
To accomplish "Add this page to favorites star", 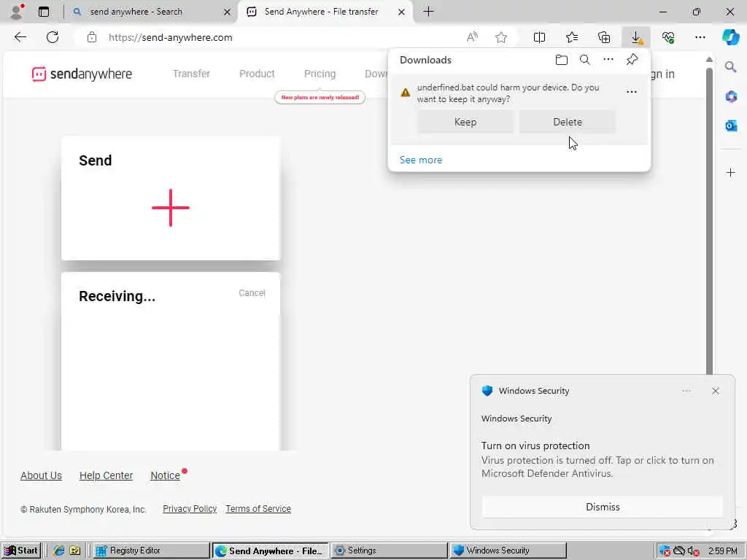I will coord(500,37).
